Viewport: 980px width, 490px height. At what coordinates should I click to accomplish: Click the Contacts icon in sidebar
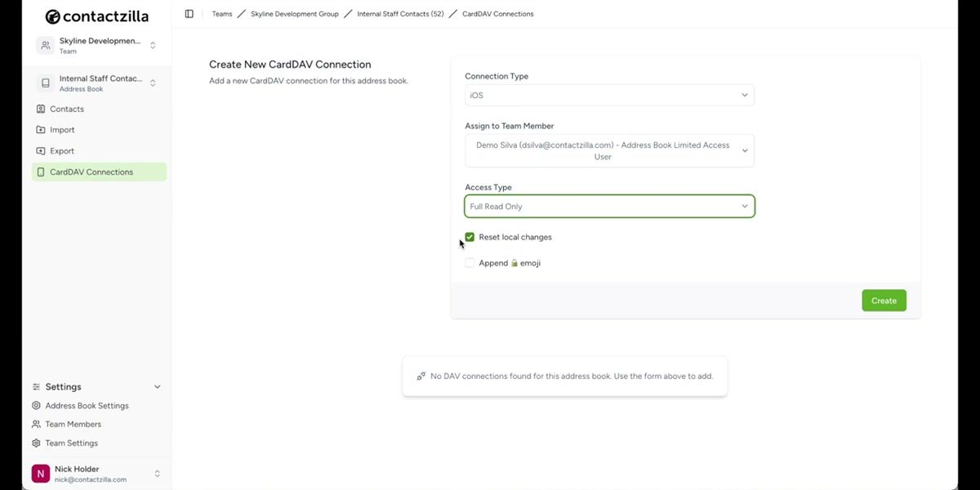[41, 109]
